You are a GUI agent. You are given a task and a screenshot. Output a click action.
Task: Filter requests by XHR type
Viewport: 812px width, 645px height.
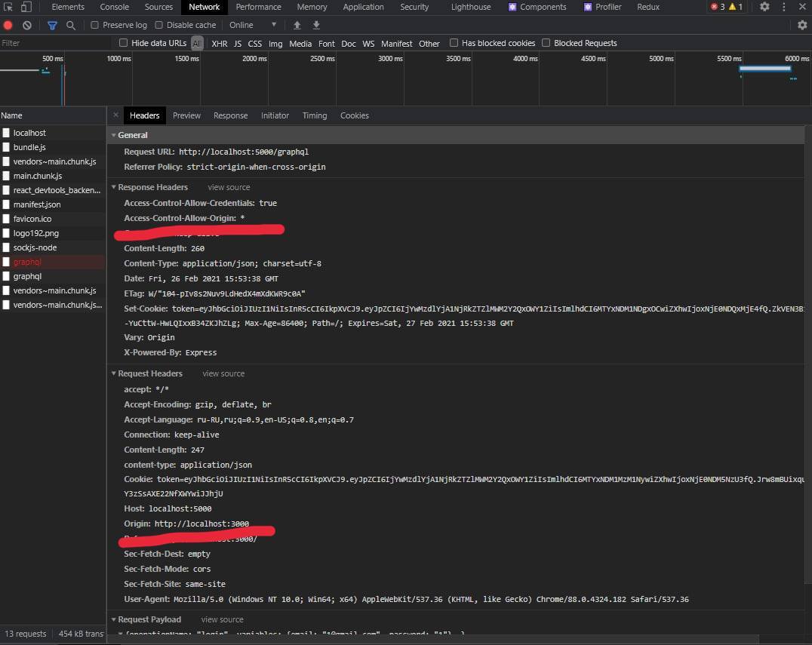[x=220, y=44]
